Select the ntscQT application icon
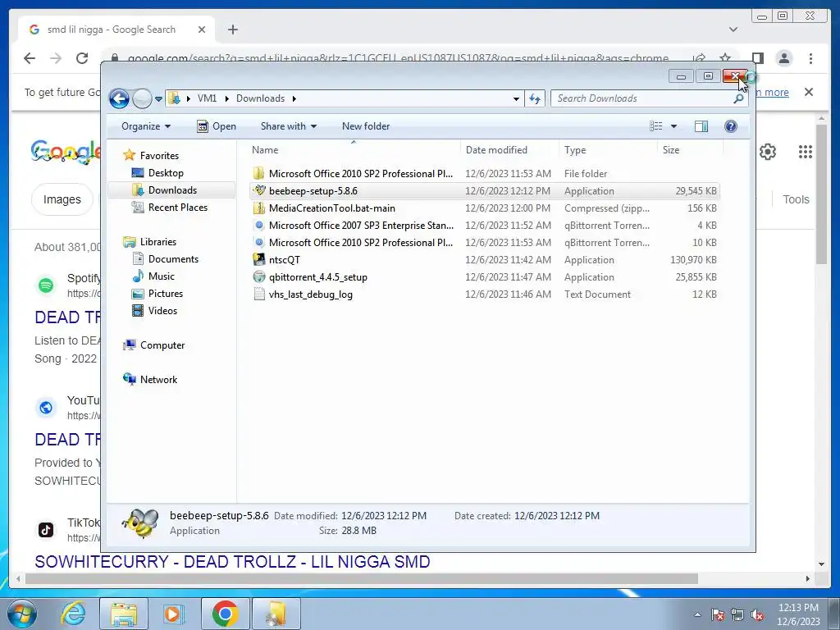 pos(259,260)
